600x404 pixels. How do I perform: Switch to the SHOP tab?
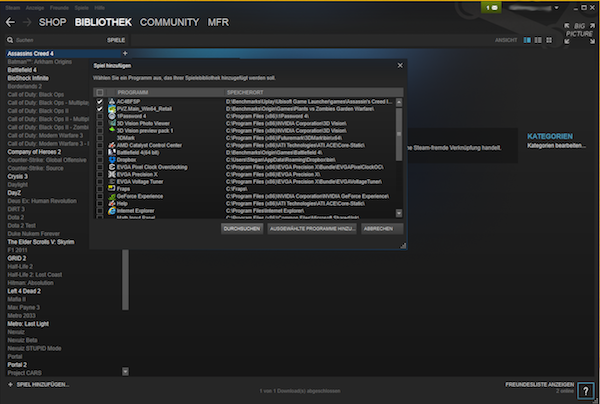click(x=52, y=22)
